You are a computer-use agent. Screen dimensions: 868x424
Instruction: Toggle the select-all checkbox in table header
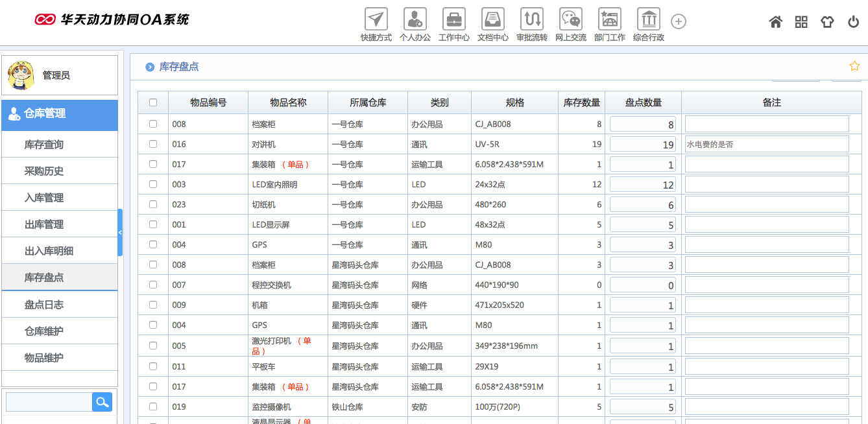[152, 102]
